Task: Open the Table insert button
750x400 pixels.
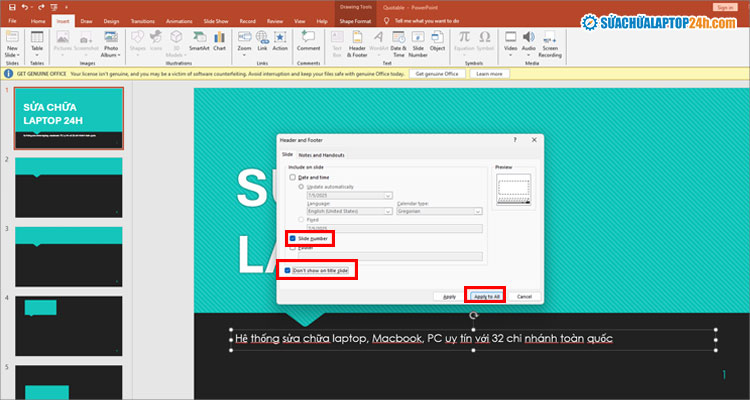Action: (x=37, y=43)
